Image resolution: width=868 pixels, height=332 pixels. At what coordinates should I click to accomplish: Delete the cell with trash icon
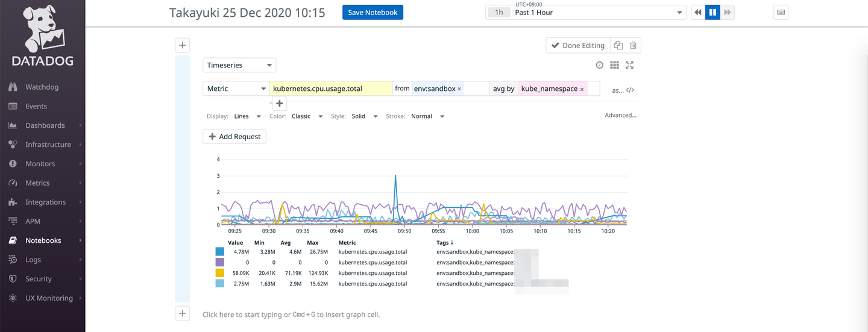[x=633, y=45]
